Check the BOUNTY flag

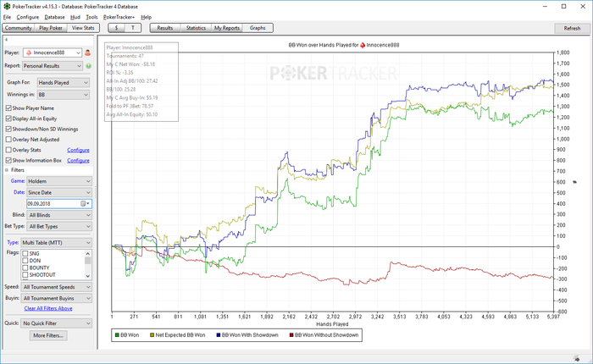coord(25,267)
